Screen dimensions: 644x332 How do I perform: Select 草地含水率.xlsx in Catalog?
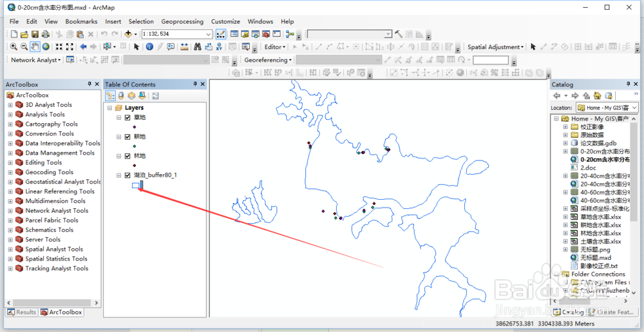pos(600,217)
